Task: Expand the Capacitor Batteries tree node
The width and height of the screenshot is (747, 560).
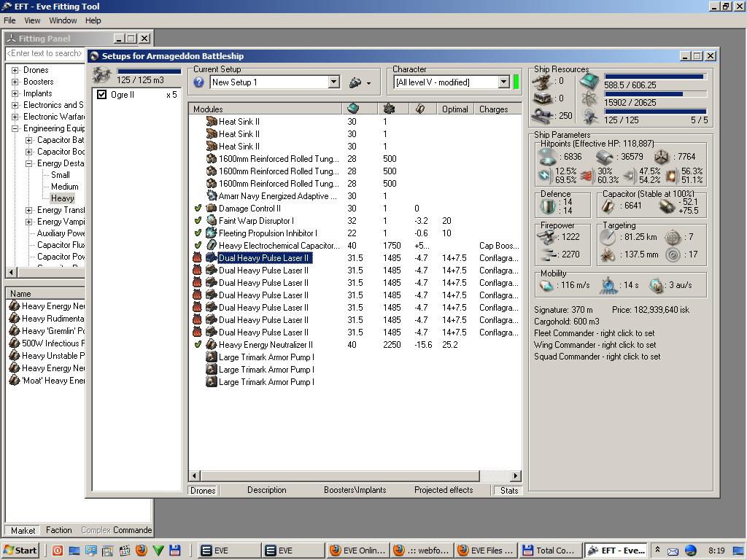Action: tap(28, 140)
